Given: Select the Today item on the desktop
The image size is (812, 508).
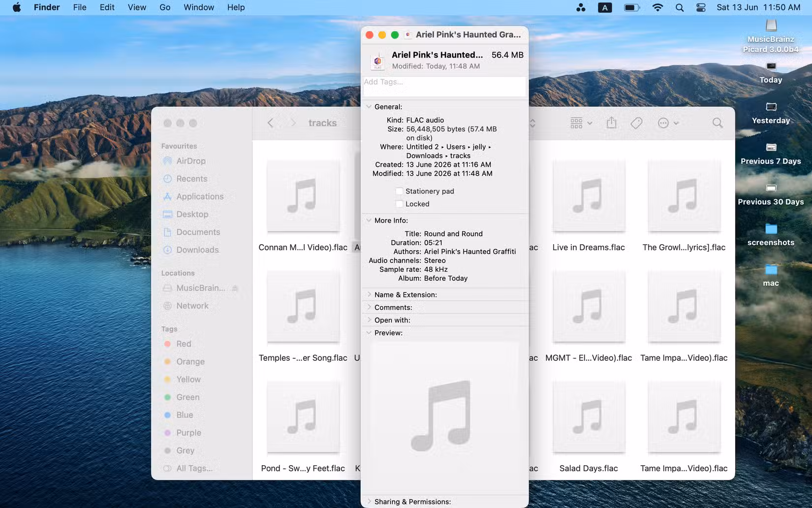Looking at the screenshot, I should [771, 73].
